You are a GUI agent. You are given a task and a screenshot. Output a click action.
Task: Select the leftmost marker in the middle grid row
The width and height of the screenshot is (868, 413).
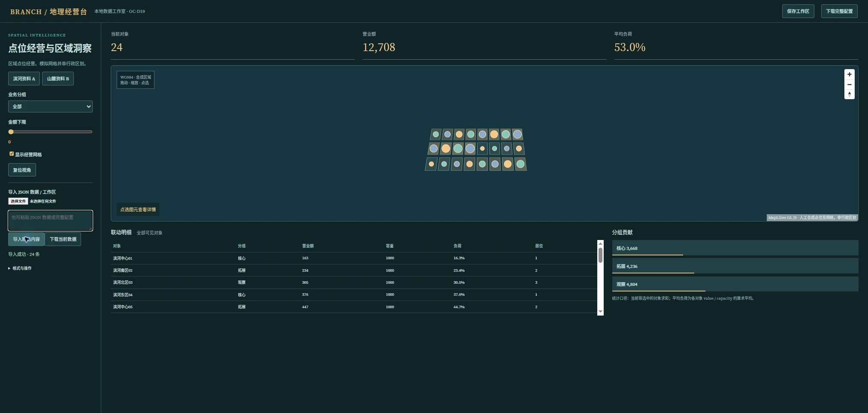point(434,149)
